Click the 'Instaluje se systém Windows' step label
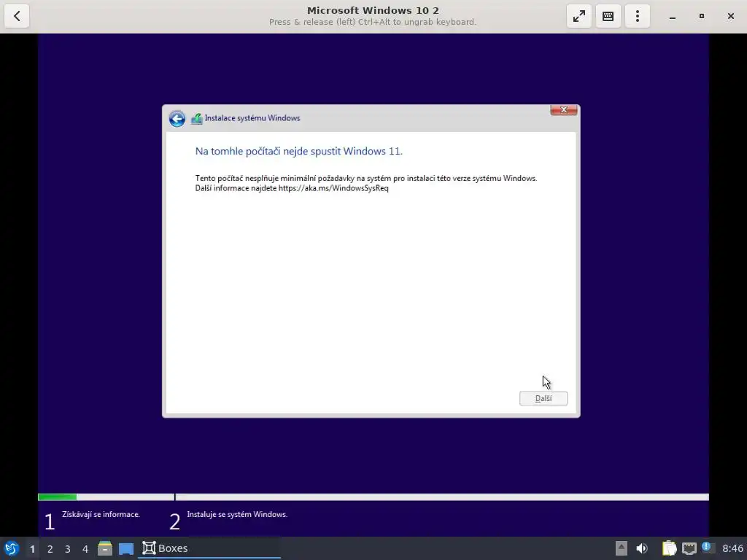Screen dimensions: 747x560 click(237, 514)
